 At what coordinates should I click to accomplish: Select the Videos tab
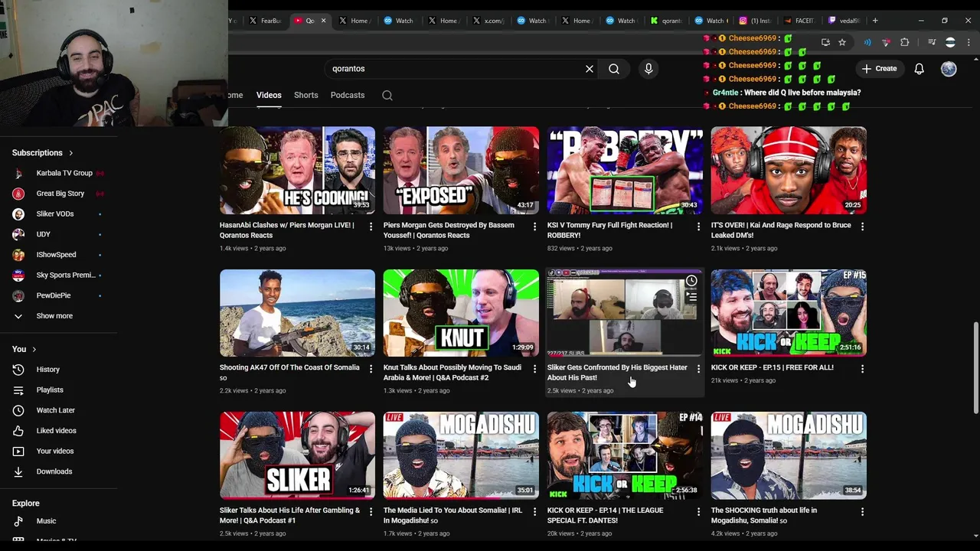[x=269, y=96]
